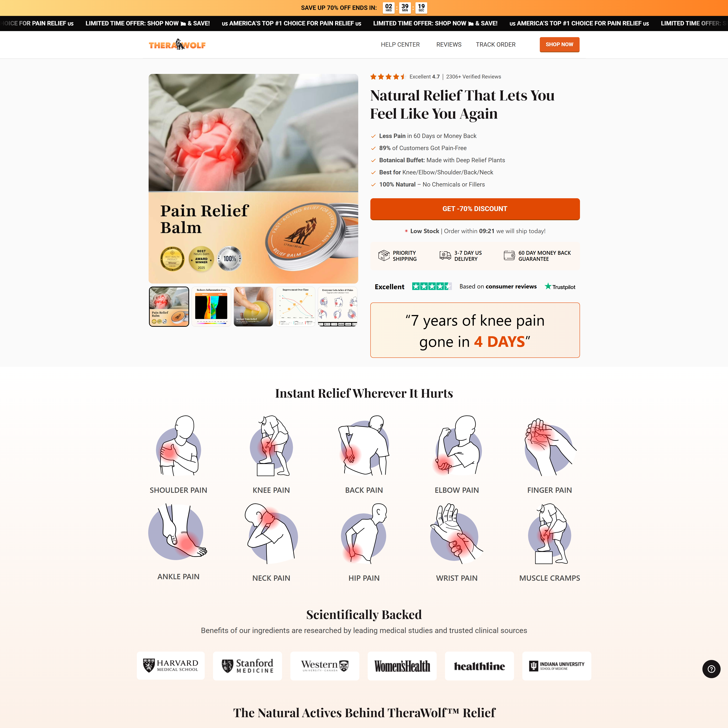Click the Priority Shipping box icon
Viewport: 728px width, 728px height.
point(384,255)
